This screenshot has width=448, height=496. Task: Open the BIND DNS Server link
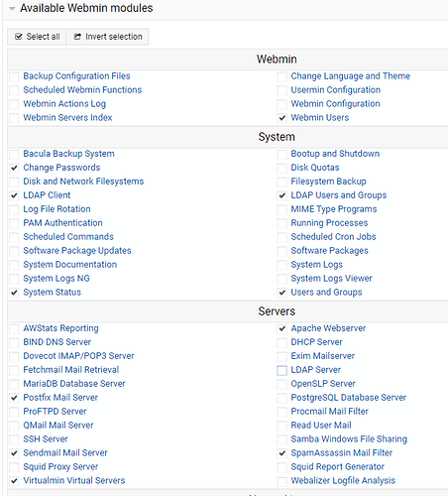coord(57,342)
